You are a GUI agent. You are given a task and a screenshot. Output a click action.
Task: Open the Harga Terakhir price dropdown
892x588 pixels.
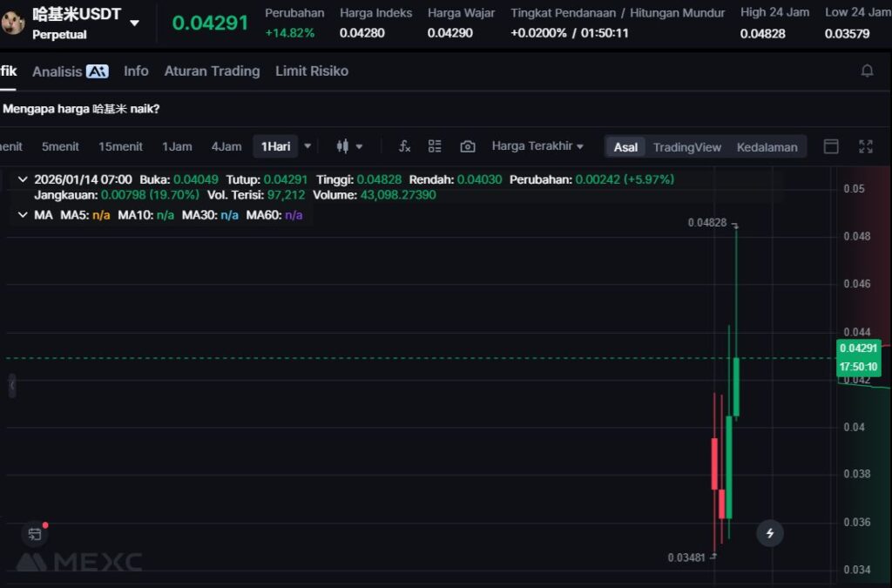tap(537, 146)
